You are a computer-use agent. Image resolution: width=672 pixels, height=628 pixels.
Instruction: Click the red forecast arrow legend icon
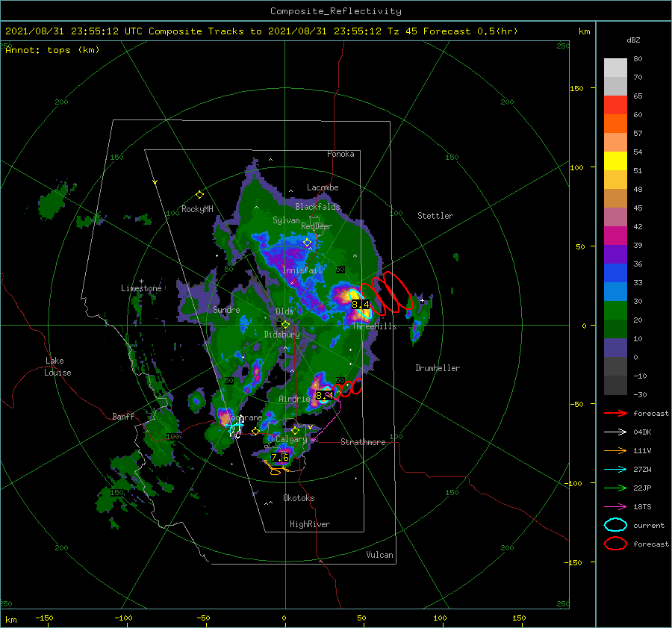click(x=615, y=413)
